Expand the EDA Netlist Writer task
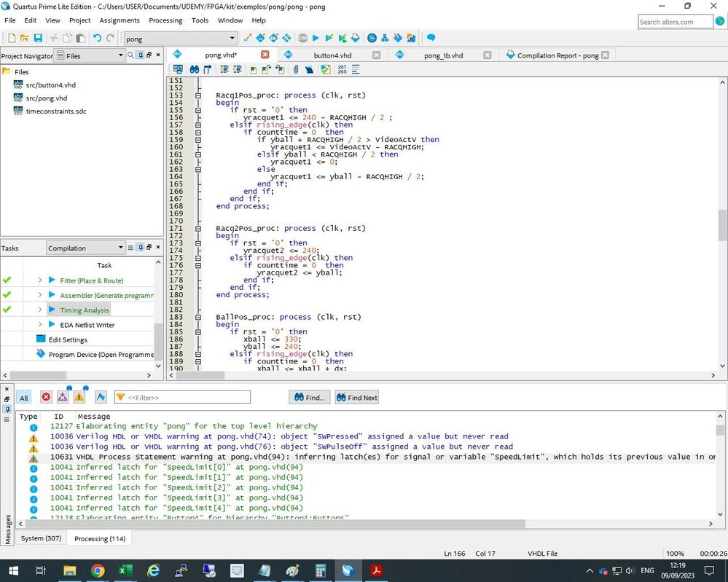 tap(40, 325)
